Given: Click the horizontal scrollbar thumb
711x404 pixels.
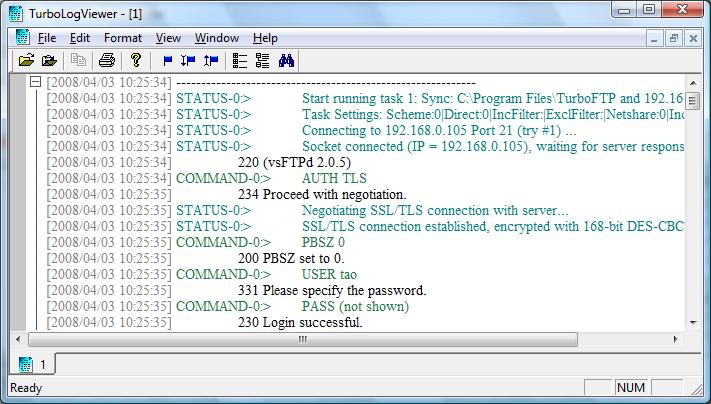Looking at the screenshot, I should click(303, 339).
